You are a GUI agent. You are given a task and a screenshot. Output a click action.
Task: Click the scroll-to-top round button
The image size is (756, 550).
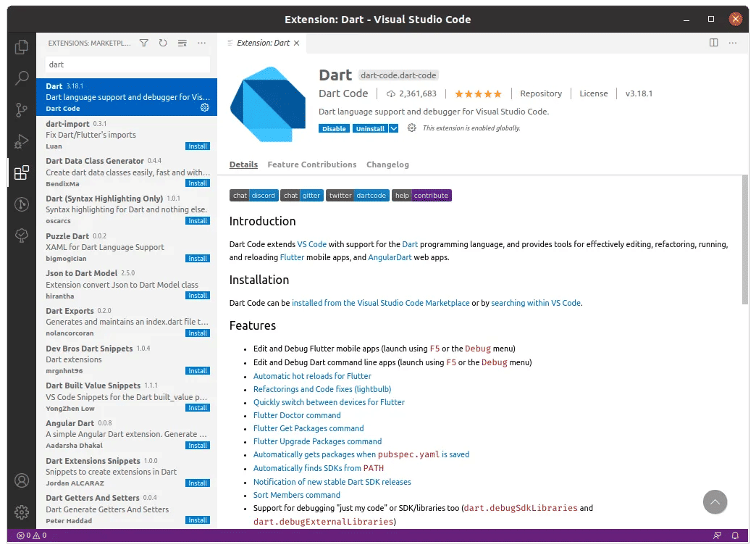click(715, 501)
